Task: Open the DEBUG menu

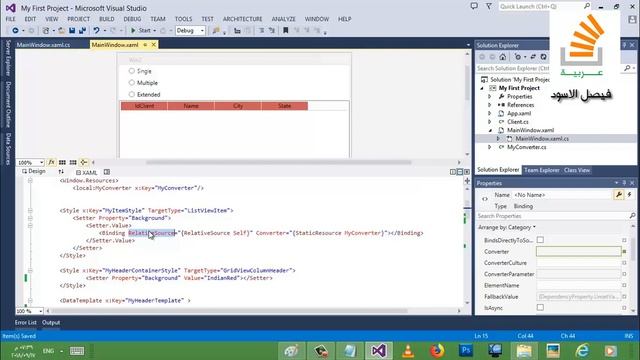Action: (x=132, y=19)
